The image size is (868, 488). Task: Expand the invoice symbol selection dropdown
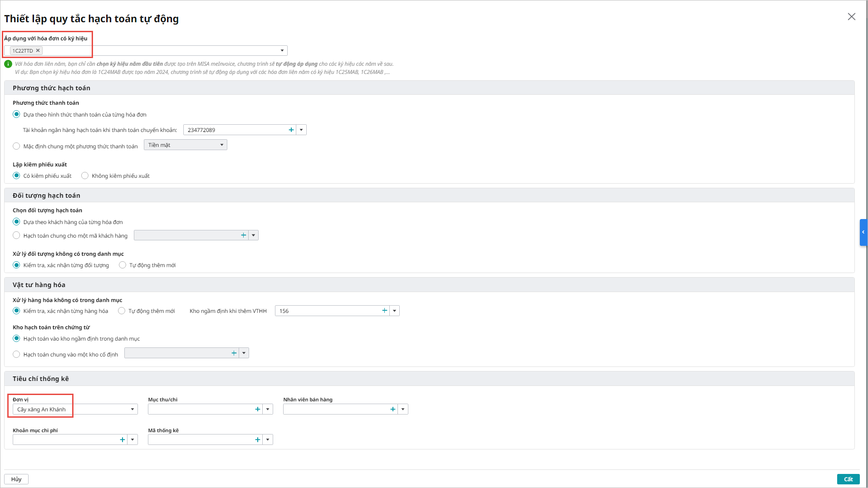click(282, 50)
